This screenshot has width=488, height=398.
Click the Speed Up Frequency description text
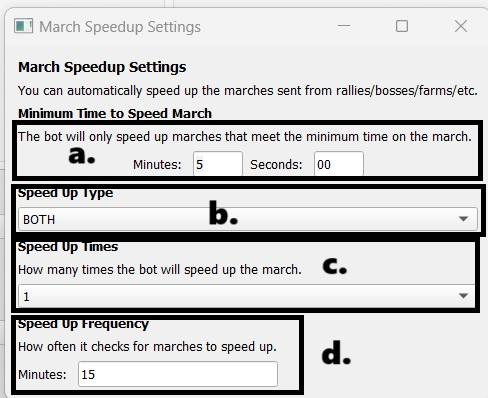click(x=147, y=347)
